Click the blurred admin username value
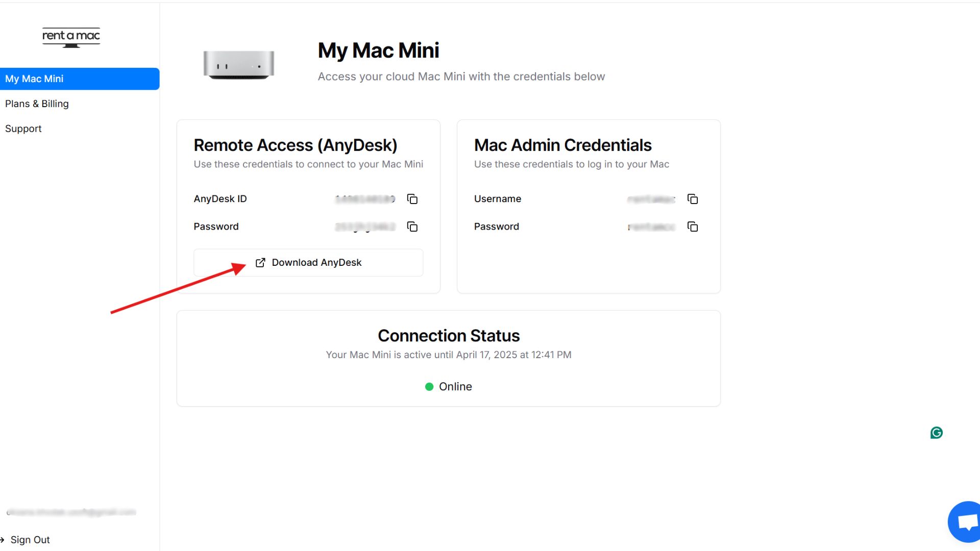 click(651, 199)
